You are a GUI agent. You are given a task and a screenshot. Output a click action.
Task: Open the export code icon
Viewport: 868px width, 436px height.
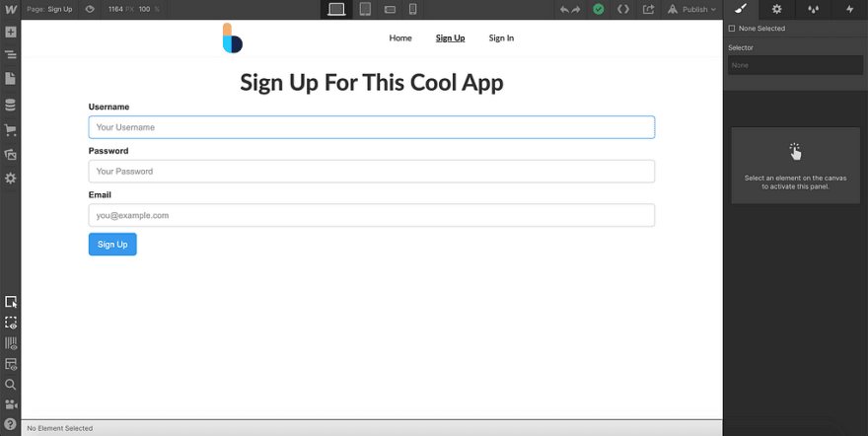(623, 10)
